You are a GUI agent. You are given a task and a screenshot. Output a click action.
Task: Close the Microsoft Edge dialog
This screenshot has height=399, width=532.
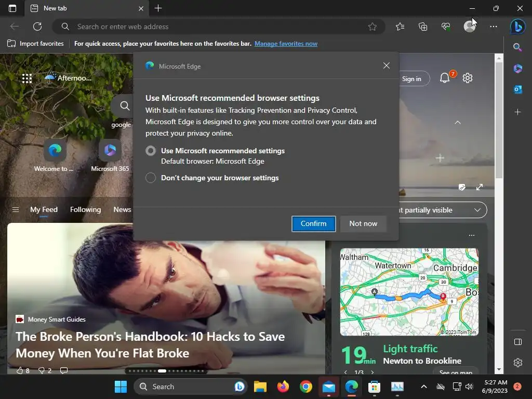point(386,65)
